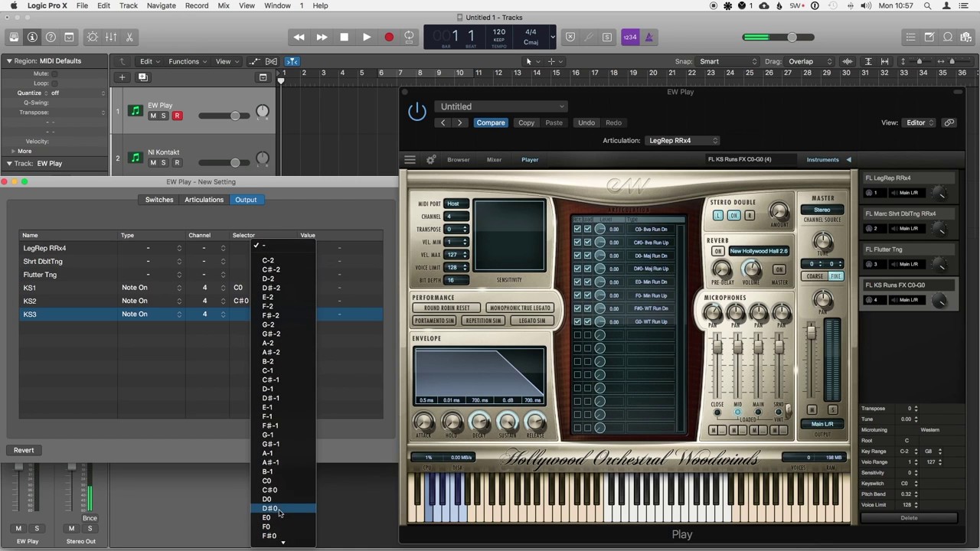Open the Drag Overlap dropdown
This screenshot has width=980, height=551.
pos(810,61)
